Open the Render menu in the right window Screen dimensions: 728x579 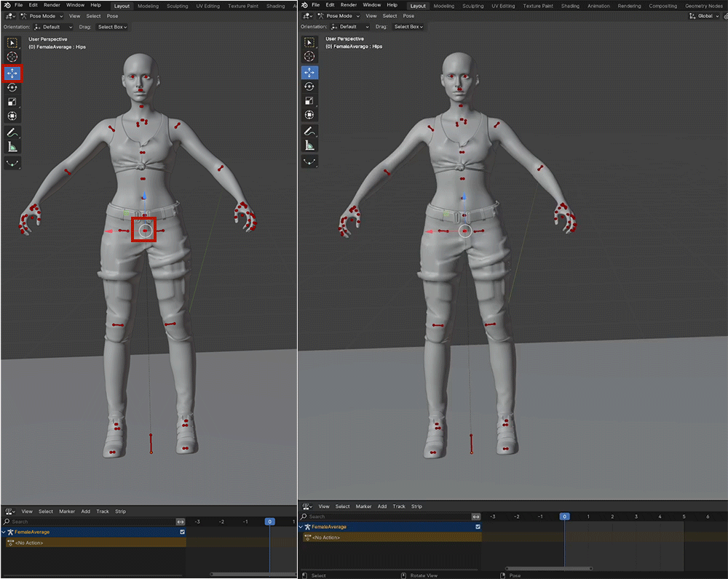tap(349, 5)
